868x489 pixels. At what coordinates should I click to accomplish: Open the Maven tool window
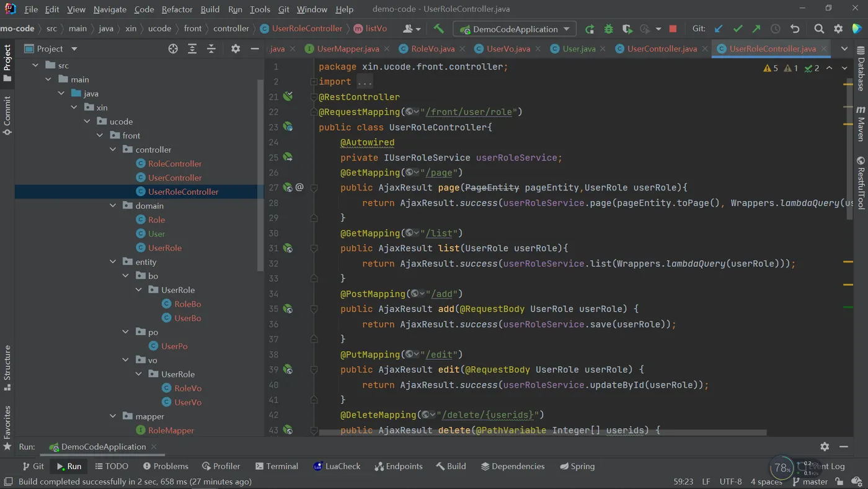[x=861, y=123]
